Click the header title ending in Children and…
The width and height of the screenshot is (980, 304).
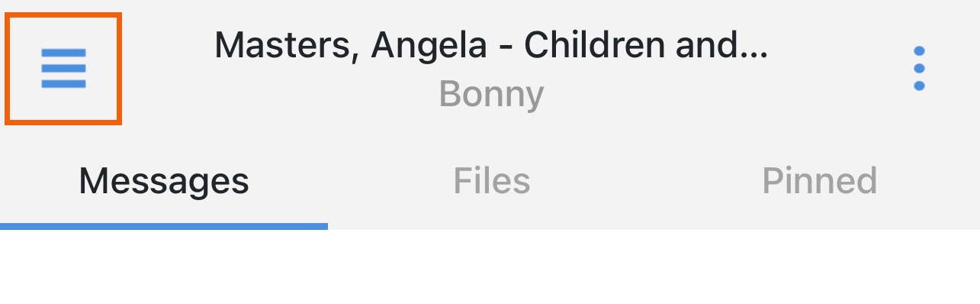click(x=491, y=46)
